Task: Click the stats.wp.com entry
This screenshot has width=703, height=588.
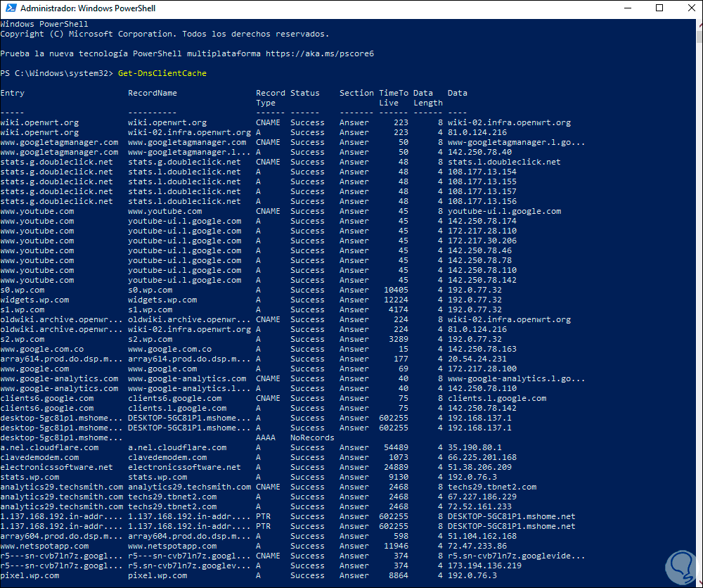Action: click(30, 477)
